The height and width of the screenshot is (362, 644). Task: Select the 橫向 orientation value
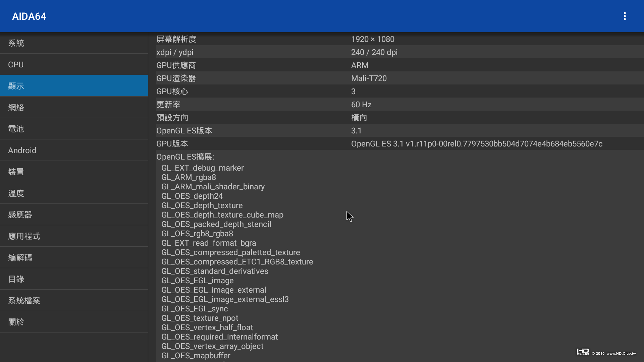359,118
